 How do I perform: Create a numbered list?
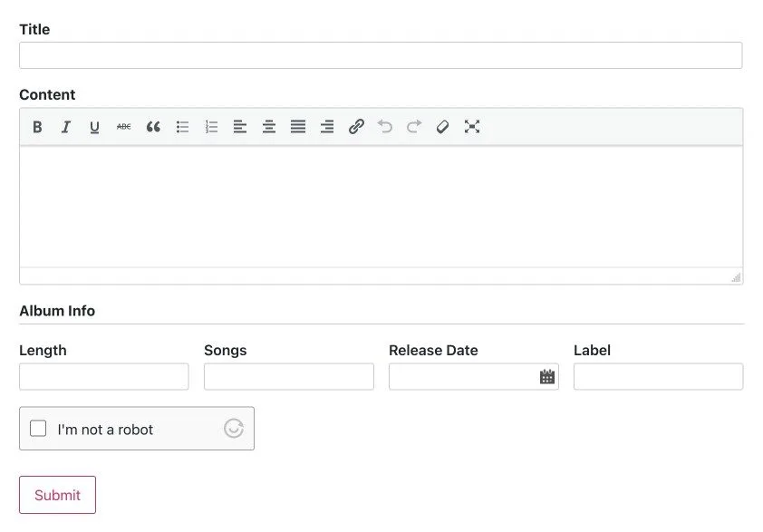click(211, 127)
